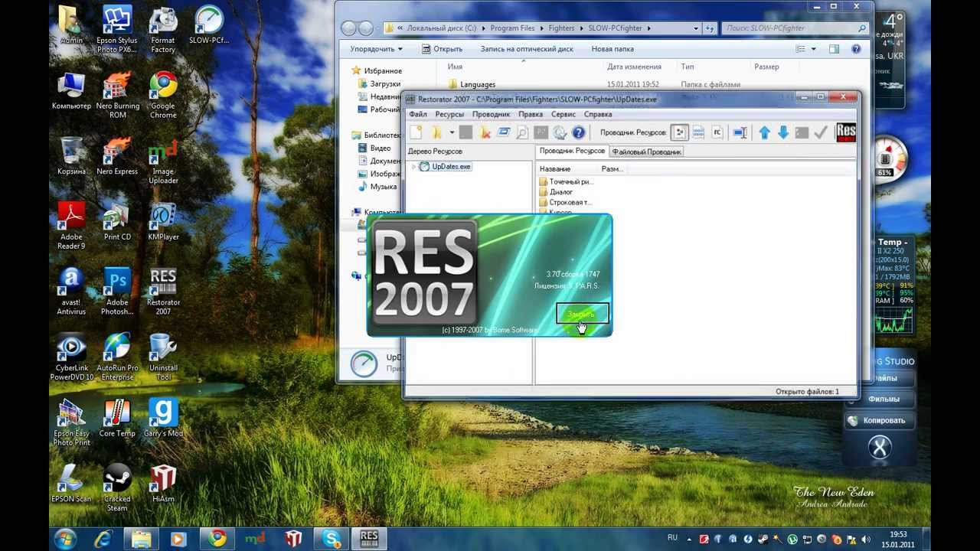Screen dimensions: 980x551
Task: Select Избранное in Explorer navigation pane
Action: pyautogui.click(x=377, y=70)
